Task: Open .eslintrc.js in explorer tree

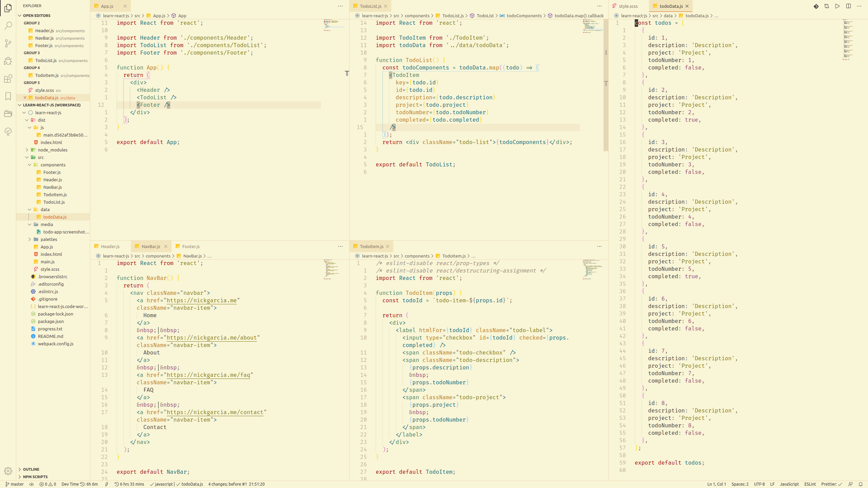Action: click(48, 291)
